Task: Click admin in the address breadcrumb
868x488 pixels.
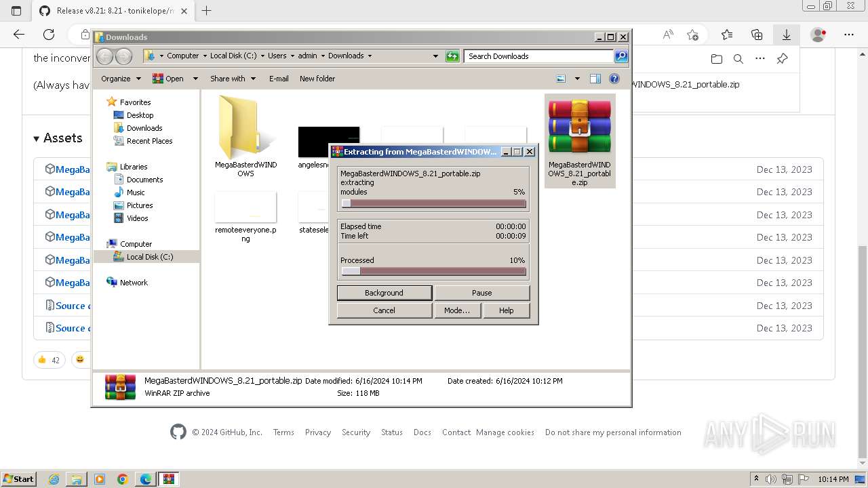Action: (307, 56)
